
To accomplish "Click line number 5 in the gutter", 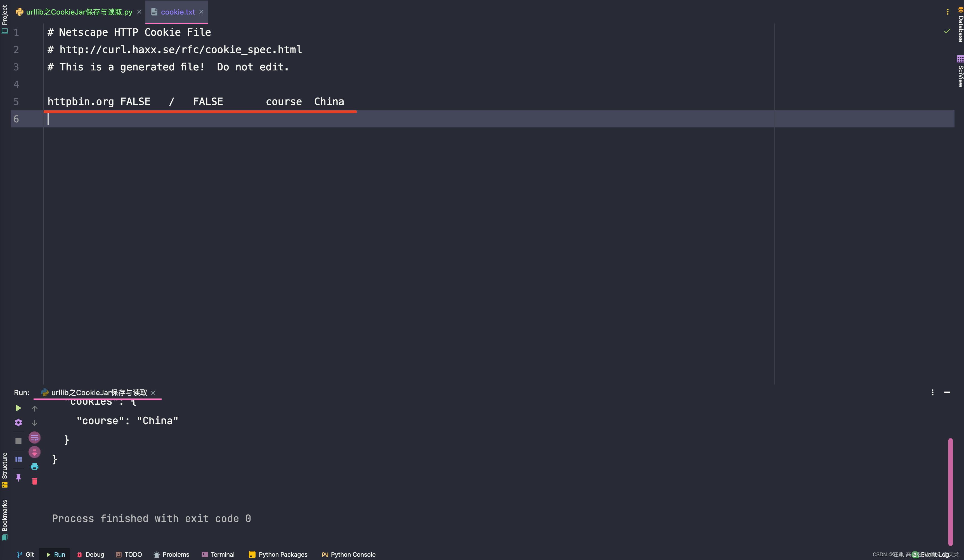I will tap(16, 102).
